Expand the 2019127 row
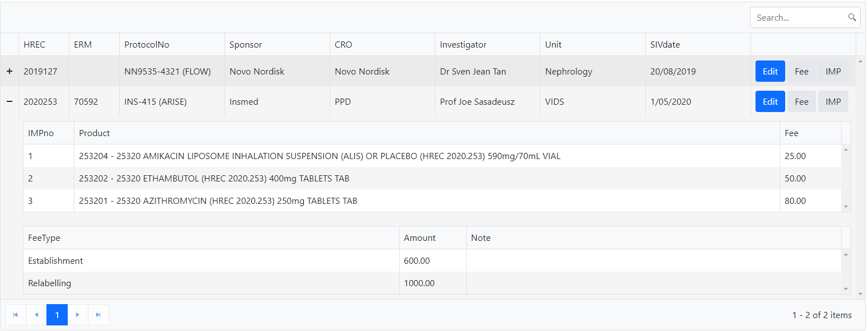This screenshot has width=868, height=331. pyautogui.click(x=10, y=72)
